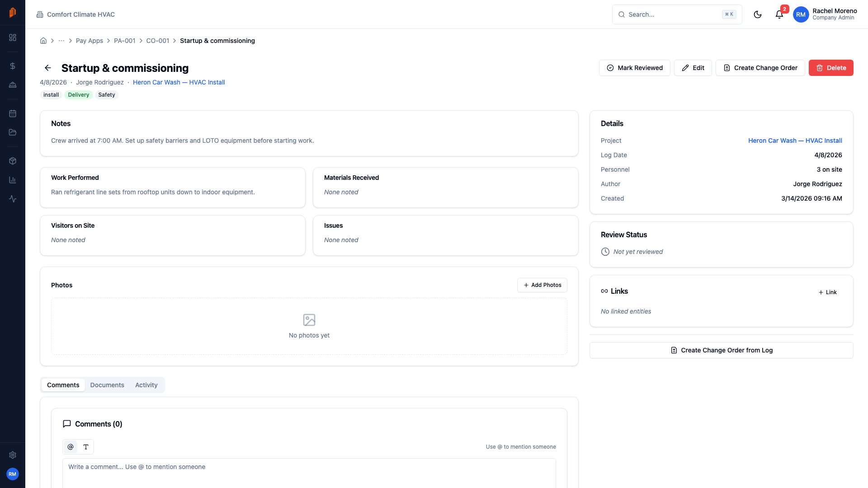Open calendar icon in sidebar
The image size is (868, 488).
pos(13,113)
